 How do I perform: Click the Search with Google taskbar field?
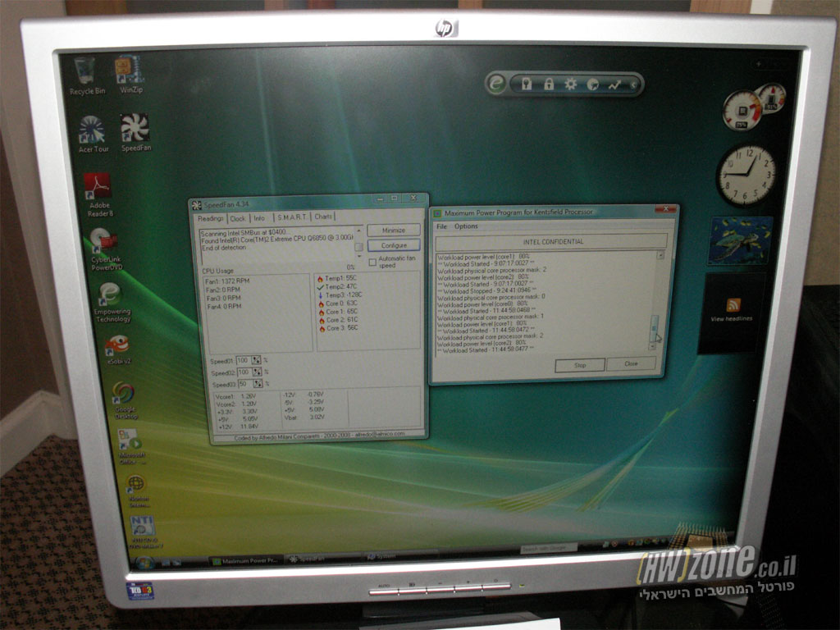pyautogui.click(x=549, y=548)
